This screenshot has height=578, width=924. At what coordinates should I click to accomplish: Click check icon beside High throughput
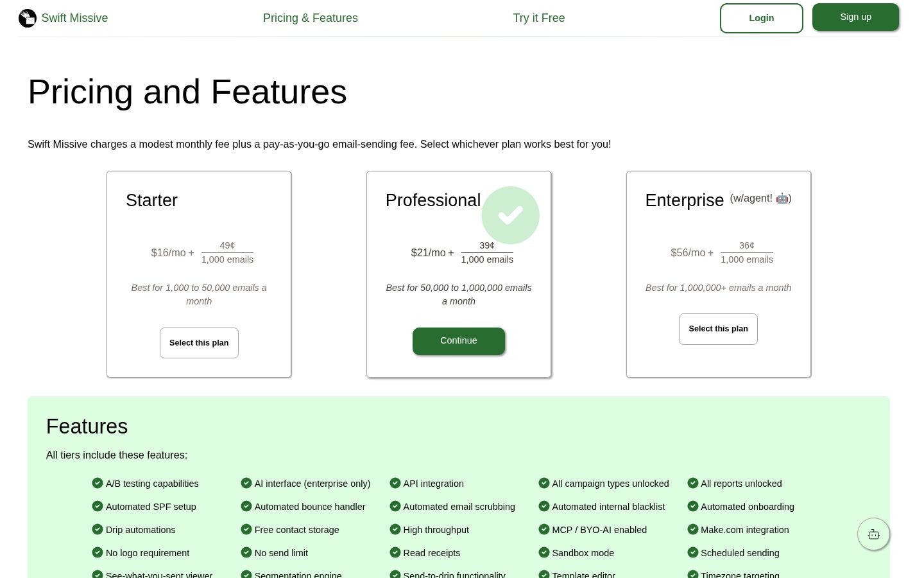pos(395,529)
